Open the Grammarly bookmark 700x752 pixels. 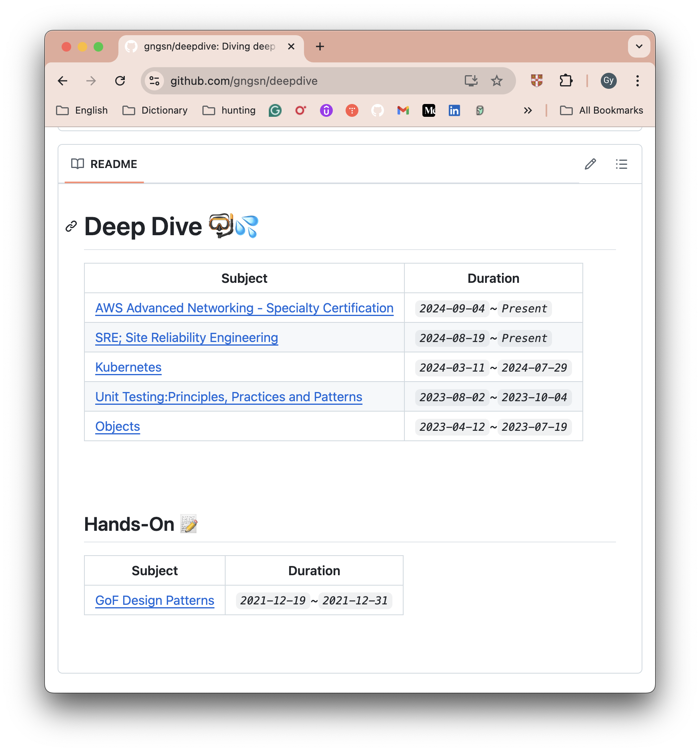[x=275, y=110]
